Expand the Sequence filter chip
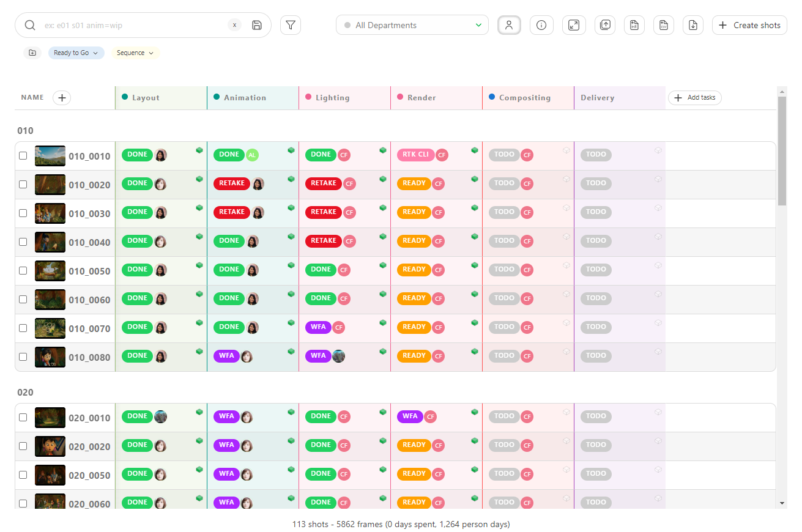 135,53
